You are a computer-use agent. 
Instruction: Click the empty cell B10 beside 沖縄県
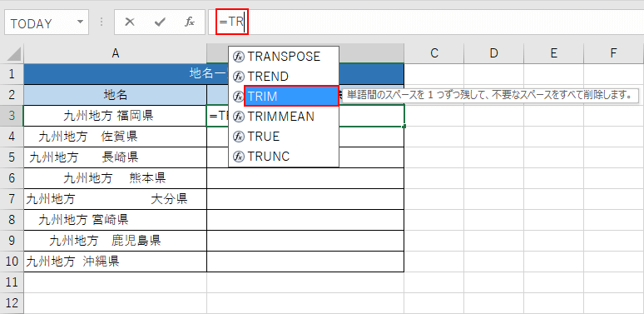tap(305, 262)
